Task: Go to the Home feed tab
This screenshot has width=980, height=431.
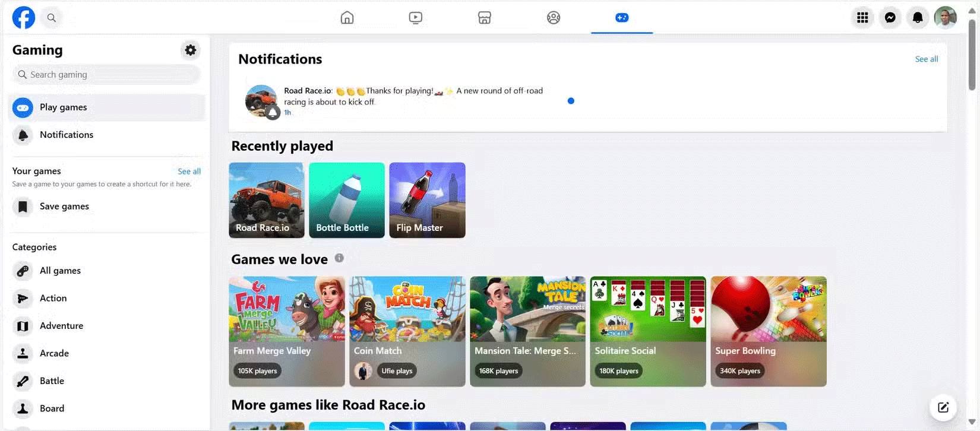Action: tap(347, 18)
